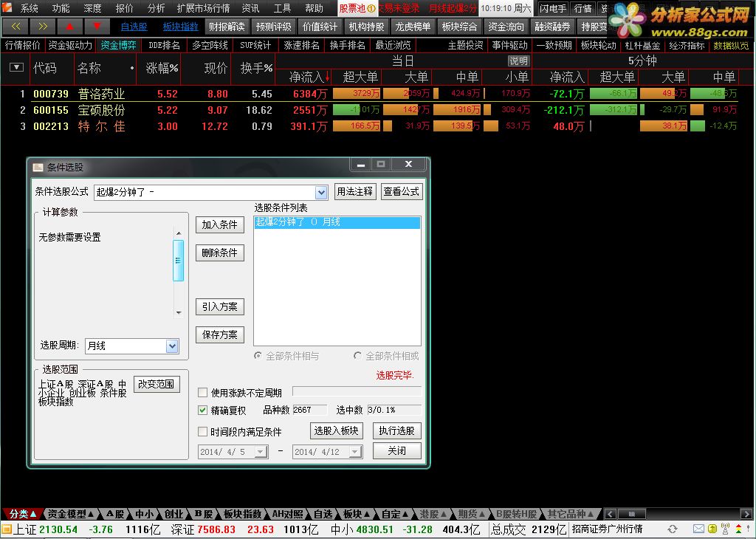Viewport: 756px width, 539px height.
Task: Click the 条件选股 dialog title icon
Action: coord(38,168)
